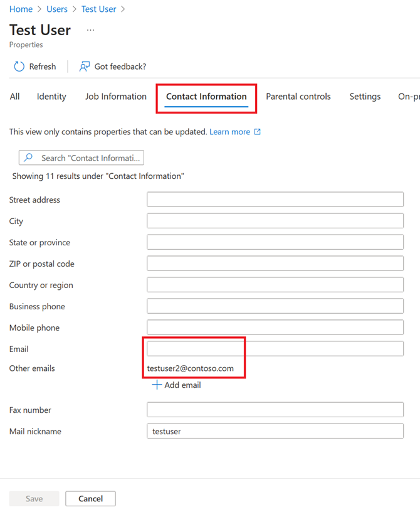Go to the Settings tab
The height and width of the screenshot is (512, 420).
[x=365, y=97]
